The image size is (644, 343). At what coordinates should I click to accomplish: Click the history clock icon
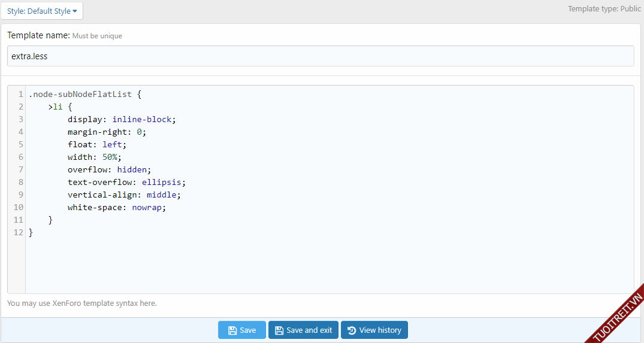coord(352,330)
